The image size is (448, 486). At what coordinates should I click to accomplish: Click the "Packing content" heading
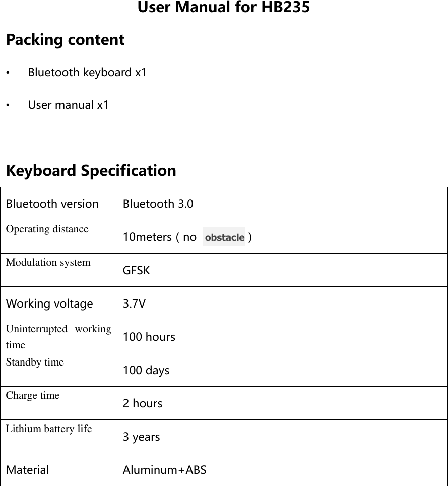tap(65, 40)
